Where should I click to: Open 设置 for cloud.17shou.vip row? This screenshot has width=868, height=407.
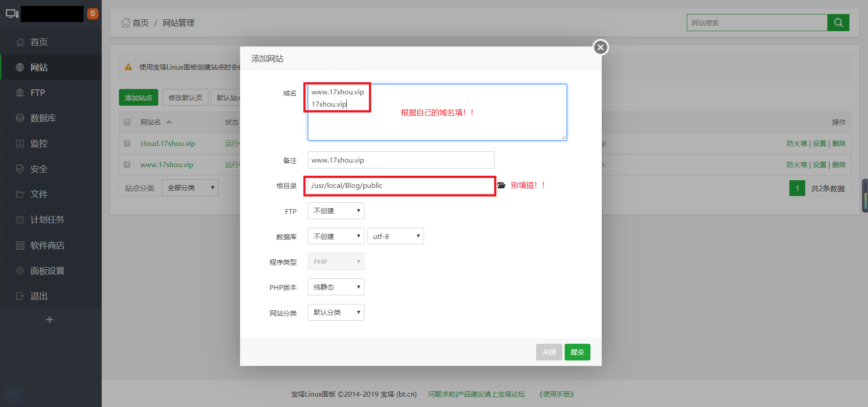coord(819,143)
